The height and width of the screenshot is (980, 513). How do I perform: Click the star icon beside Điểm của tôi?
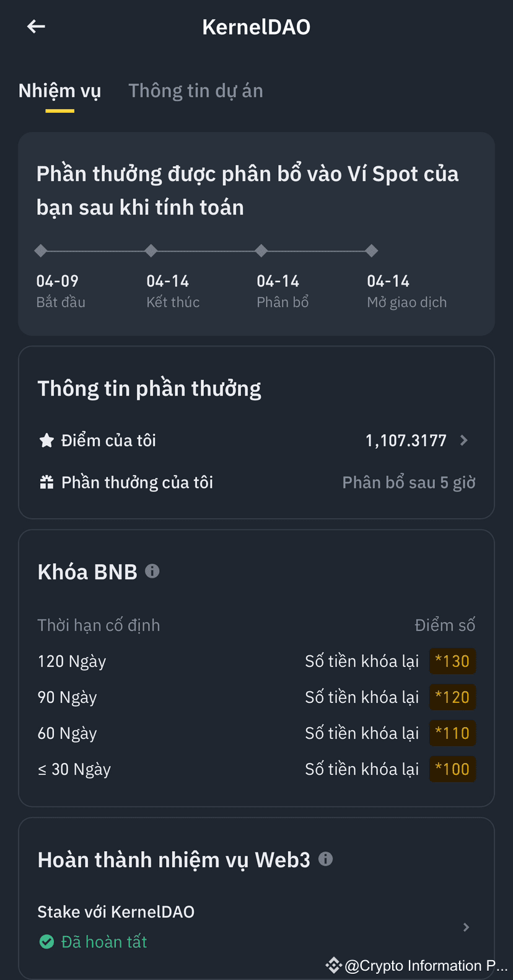(x=46, y=441)
